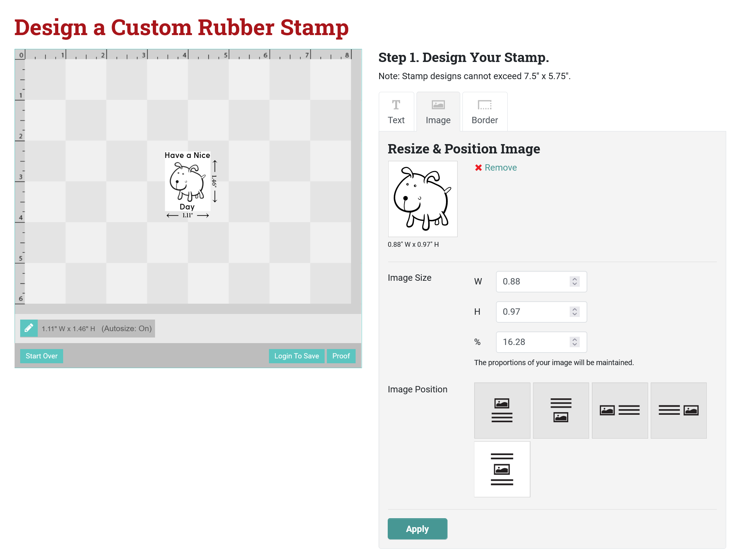The width and height of the screenshot is (740, 560).
Task: Select text-left image-right layout icon
Action: point(678,410)
